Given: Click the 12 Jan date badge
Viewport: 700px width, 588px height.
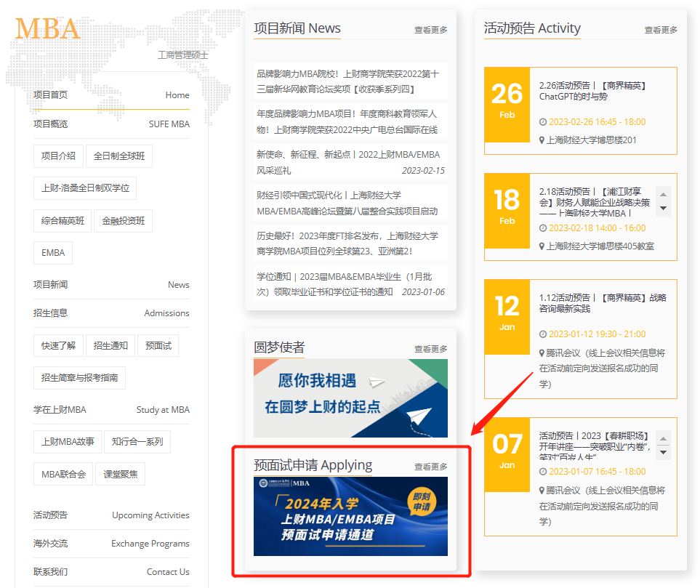Looking at the screenshot, I should [x=507, y=318].
